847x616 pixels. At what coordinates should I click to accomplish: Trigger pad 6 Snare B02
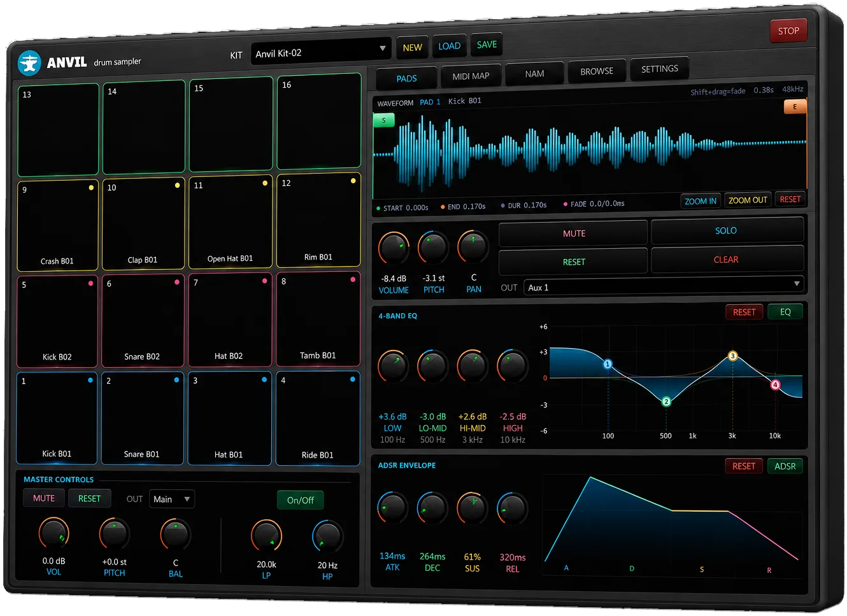[143, 320]
